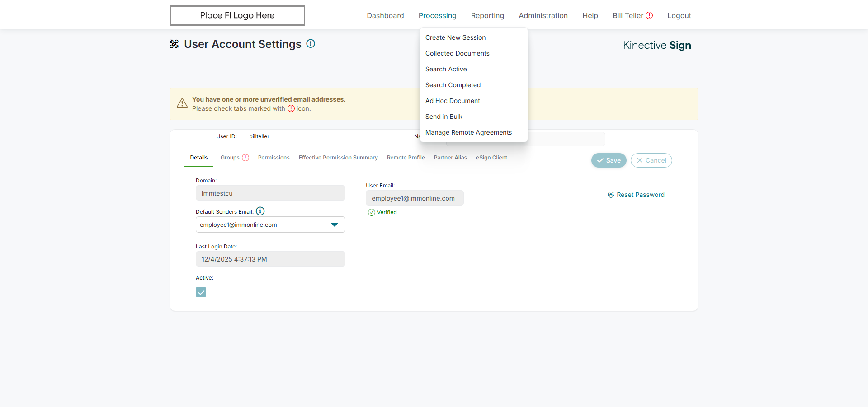Click the info icon beside User Account Settings
The width and height of the screenshot is (868, 407).
click(311, 44)
